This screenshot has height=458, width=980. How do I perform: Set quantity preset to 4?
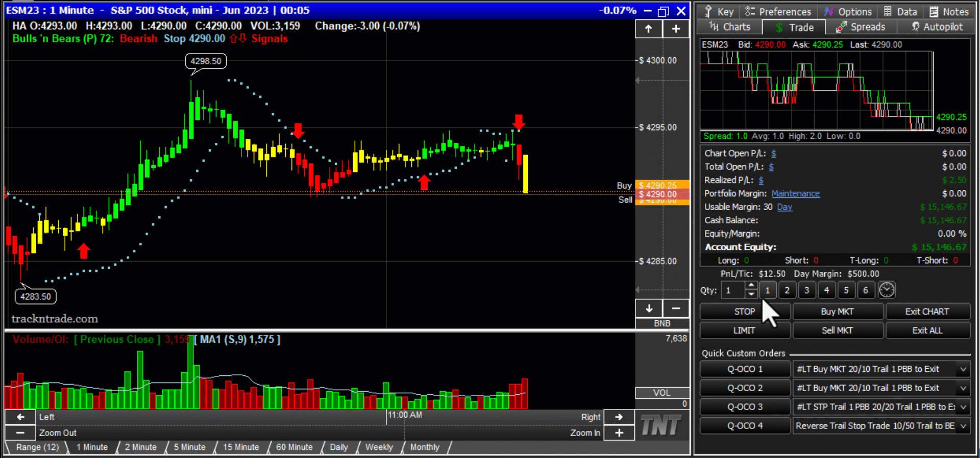click(x=826, y=290)
